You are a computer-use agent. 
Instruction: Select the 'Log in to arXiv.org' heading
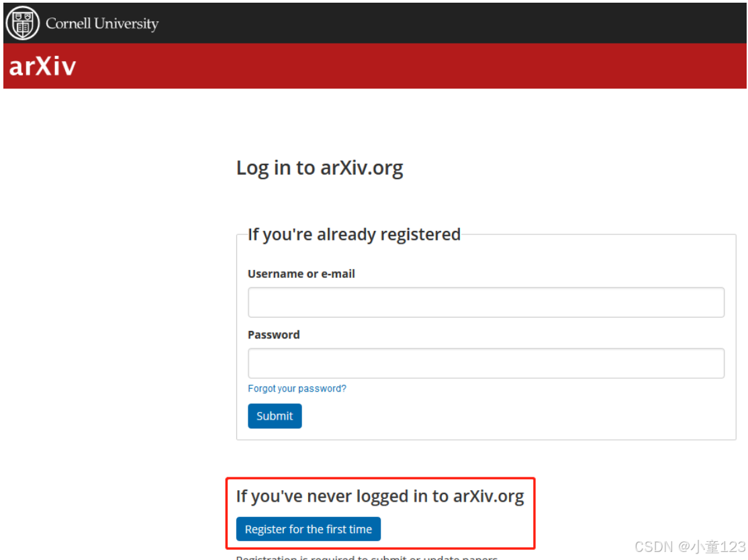(x=320, y=168)
